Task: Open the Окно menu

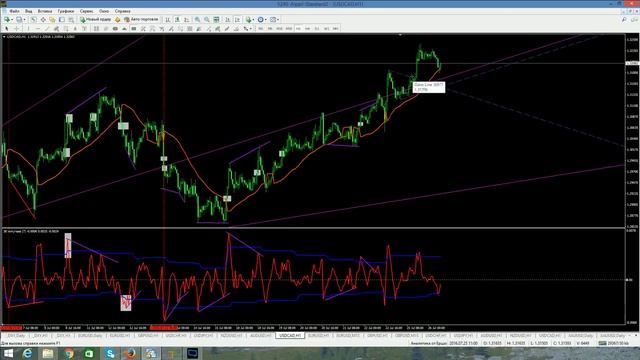Action: [x=104, y=11]
